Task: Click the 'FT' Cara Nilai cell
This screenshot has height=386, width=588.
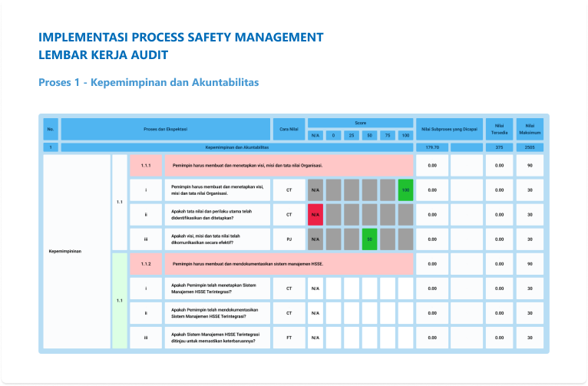Action: (289, 338)
